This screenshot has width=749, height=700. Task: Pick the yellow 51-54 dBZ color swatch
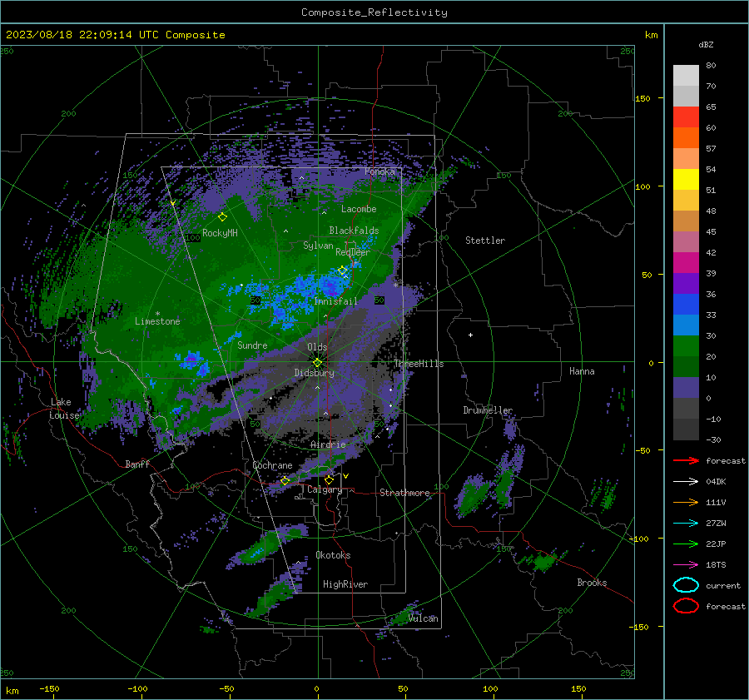pos(686,180)
